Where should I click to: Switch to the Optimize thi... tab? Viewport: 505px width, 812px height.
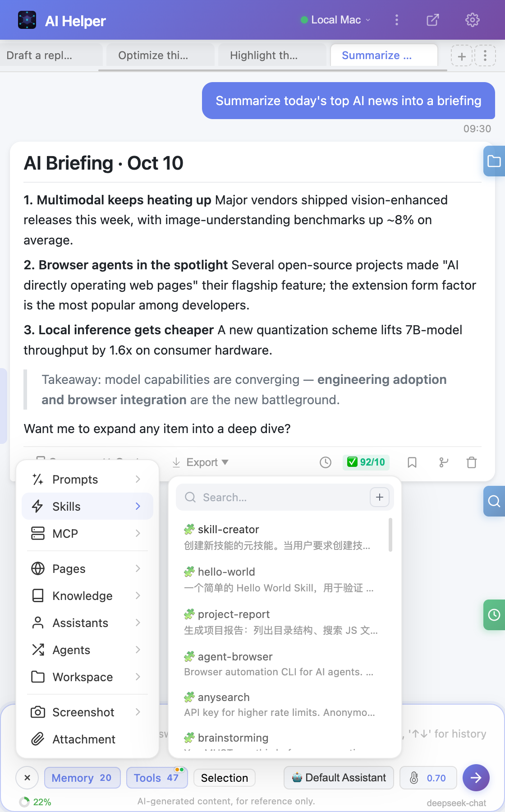pos(160,56)
